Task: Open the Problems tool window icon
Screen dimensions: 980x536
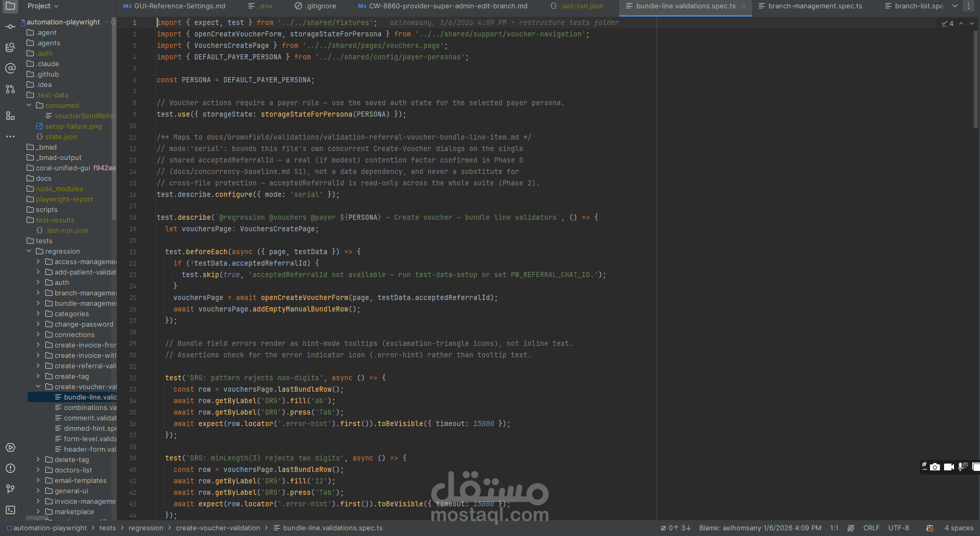Action: [10, 468]
